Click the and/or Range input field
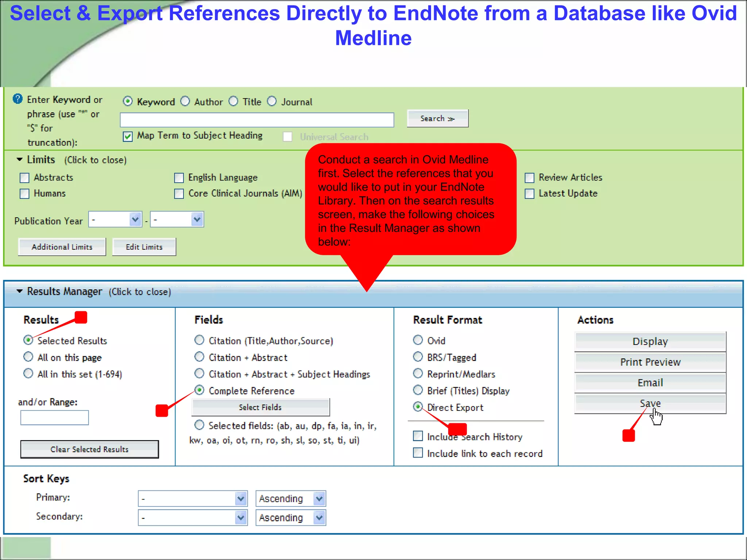This screenshot has height=560, width=747. coord(55,417)
